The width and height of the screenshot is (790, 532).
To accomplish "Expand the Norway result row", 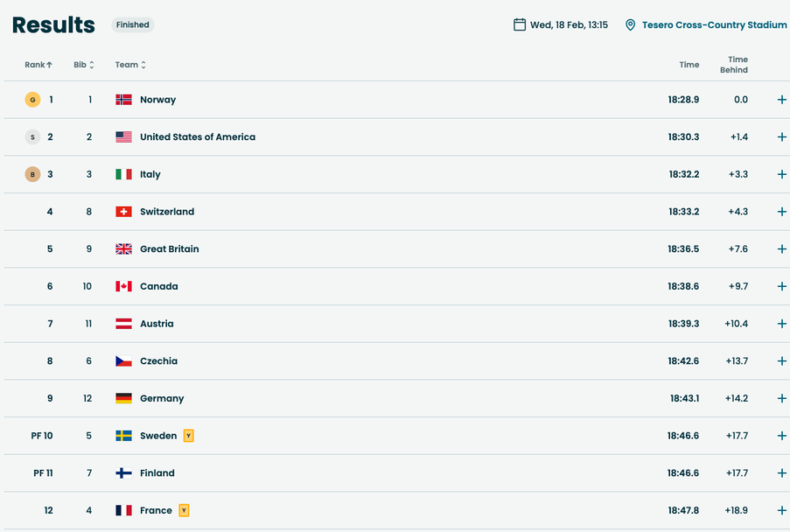I will pos(782,100).
